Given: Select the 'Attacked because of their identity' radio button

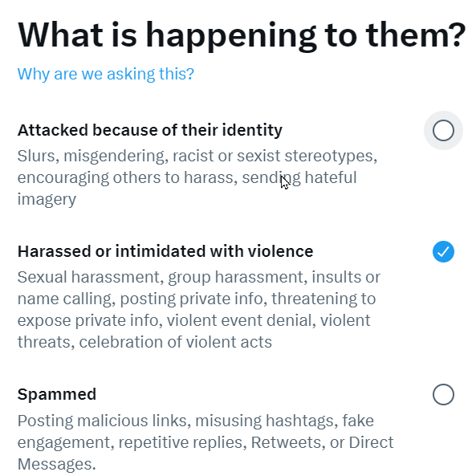Looking at the screenshot, I should click(x=443, y=131).
